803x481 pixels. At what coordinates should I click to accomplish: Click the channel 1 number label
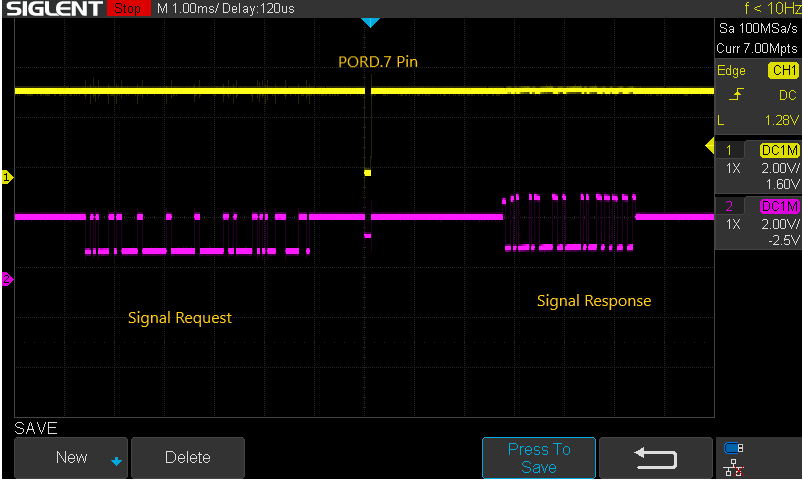[x=729, y=150]
